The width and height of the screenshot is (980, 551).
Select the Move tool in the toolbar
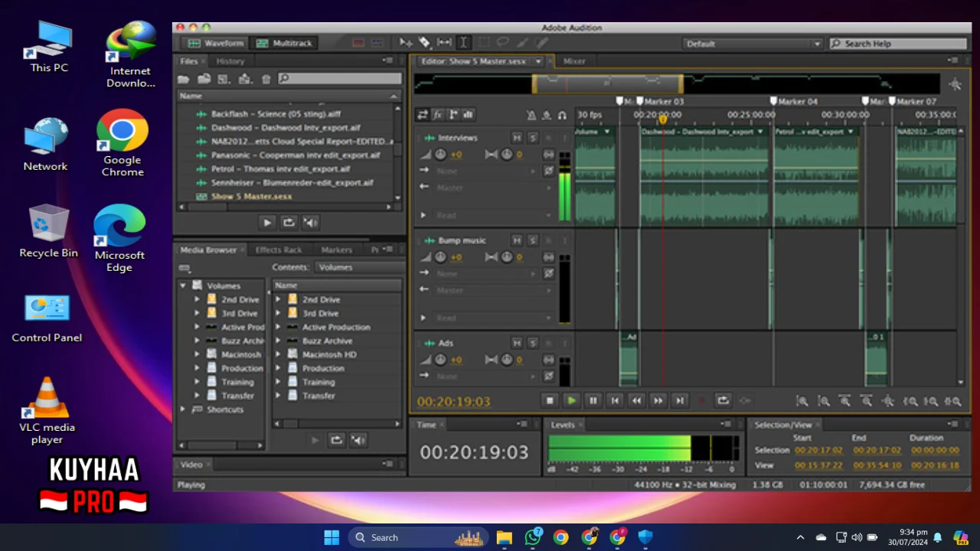click(x=406, y=43)
